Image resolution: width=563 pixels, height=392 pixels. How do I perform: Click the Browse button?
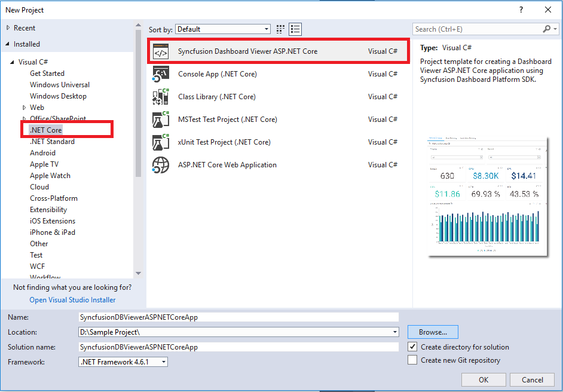pyautogui.click(x=433, y=332)
